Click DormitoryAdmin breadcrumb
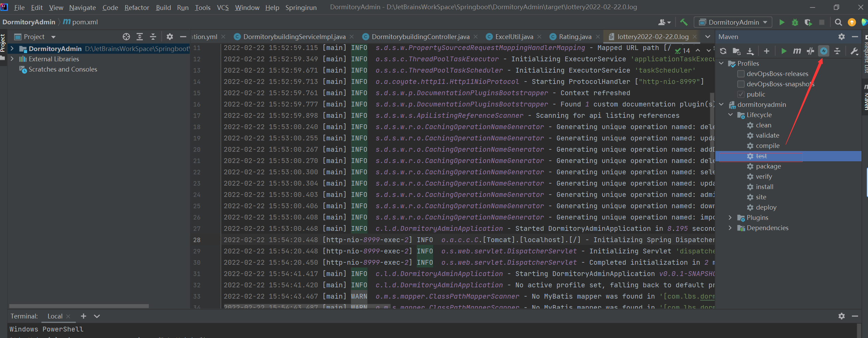Screen dimensions: 868x338 pyautogui.click(x=29, y=22)
